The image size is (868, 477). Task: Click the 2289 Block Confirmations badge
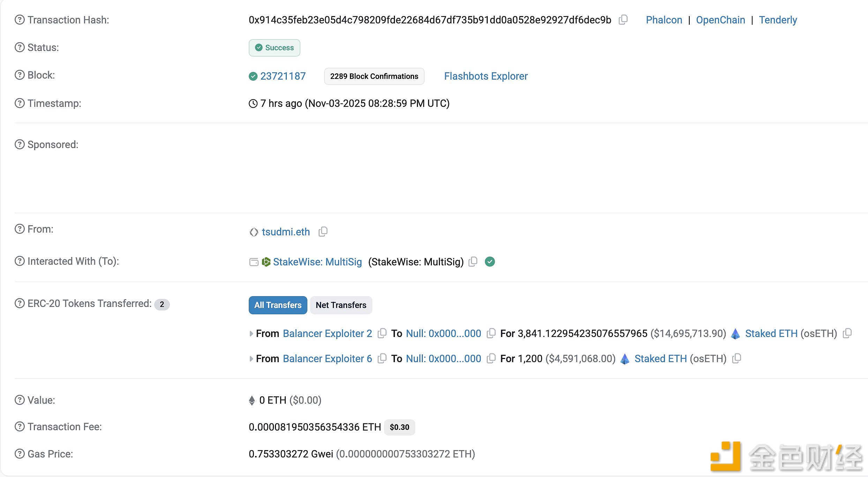click(x=374, y=76)
